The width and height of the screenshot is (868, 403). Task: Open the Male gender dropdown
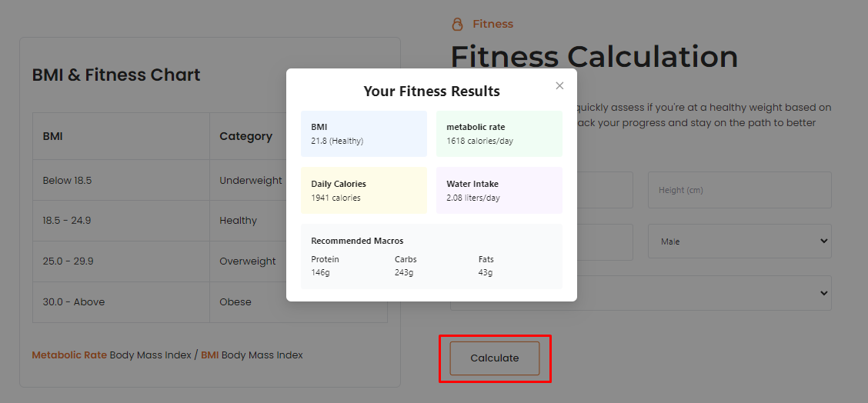[739, 241]
